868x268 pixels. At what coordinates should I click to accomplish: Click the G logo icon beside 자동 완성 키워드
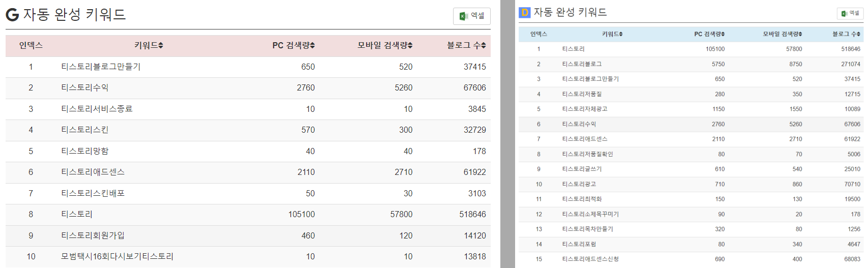[12, 15]
